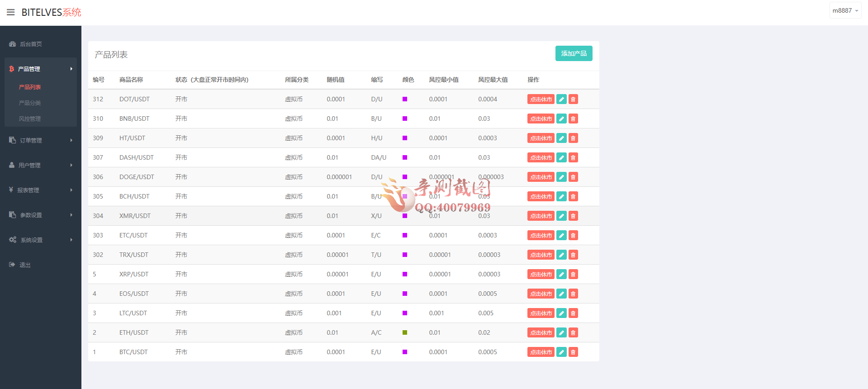Delete the BNB/USDT product with trash icon

point(573,119)
